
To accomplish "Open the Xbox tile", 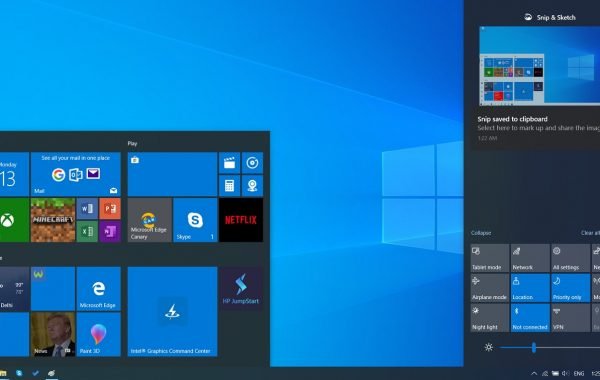I will [14, 220].
